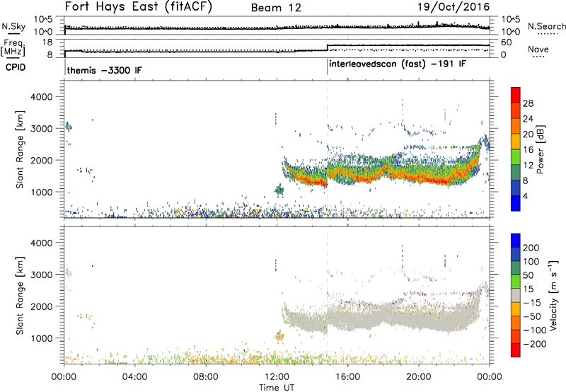The image size is (566, 392).
Task: Click the echo cluster near 3000 km at 00:00 in power panel
Action: [x=68, y=127]
